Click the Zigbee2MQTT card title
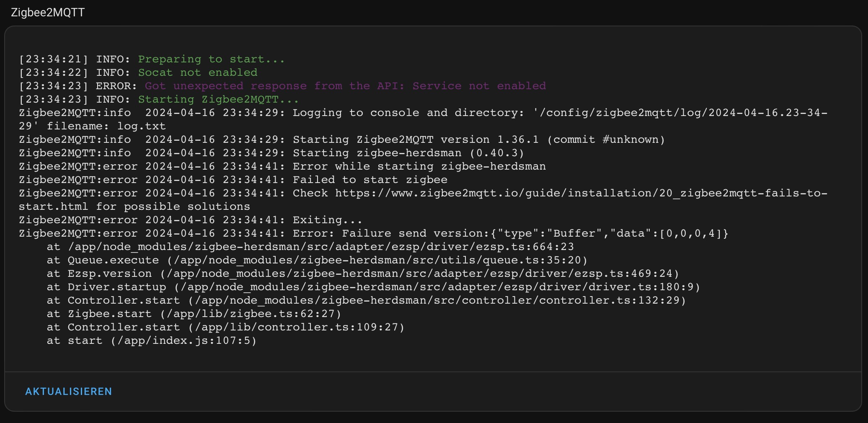 48,13
